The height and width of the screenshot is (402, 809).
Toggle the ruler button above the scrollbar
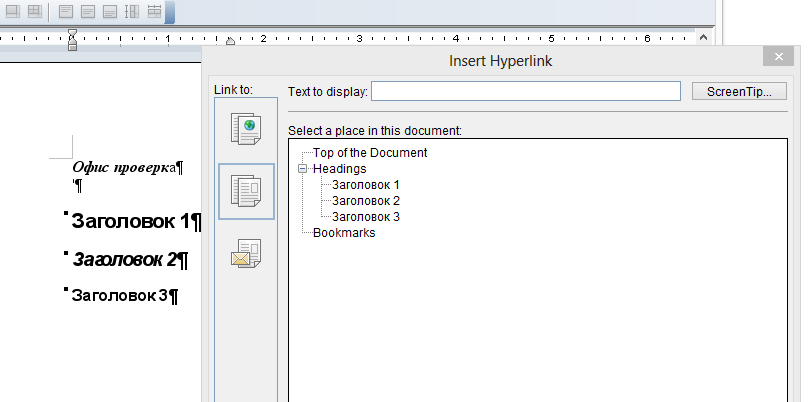(703, 38)
